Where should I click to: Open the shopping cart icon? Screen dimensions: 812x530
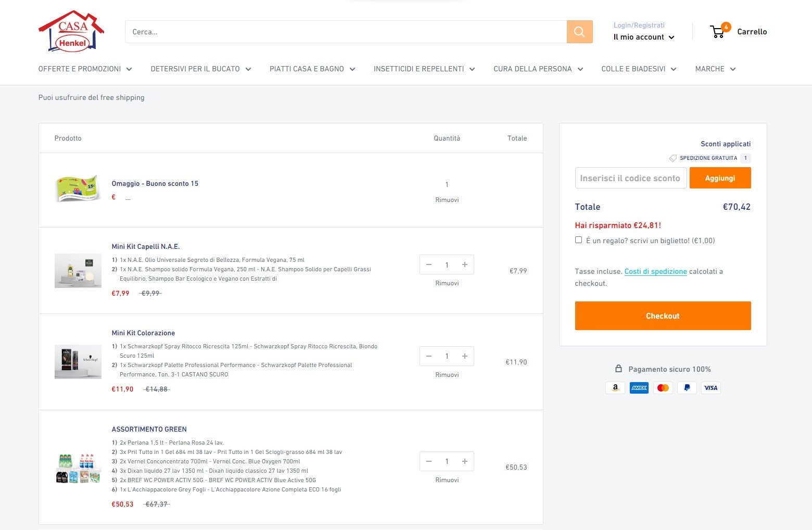[718, 32]
